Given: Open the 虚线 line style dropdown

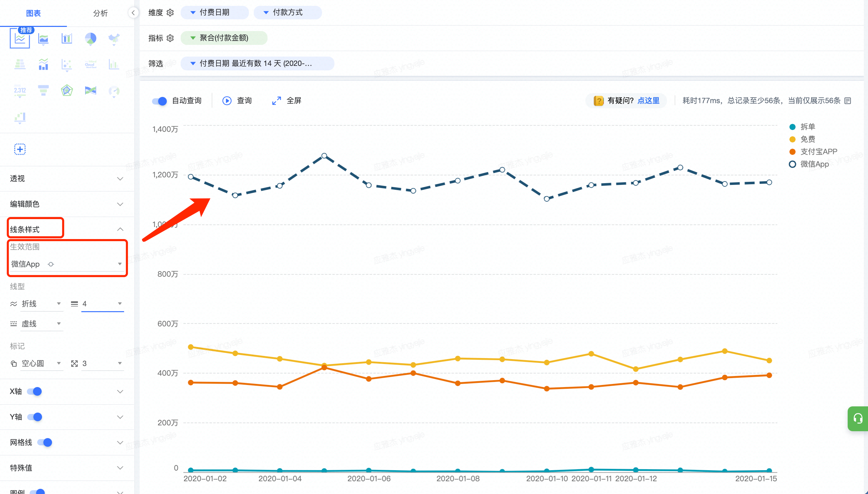Looking at the screenshot, I should coord(41,324).
